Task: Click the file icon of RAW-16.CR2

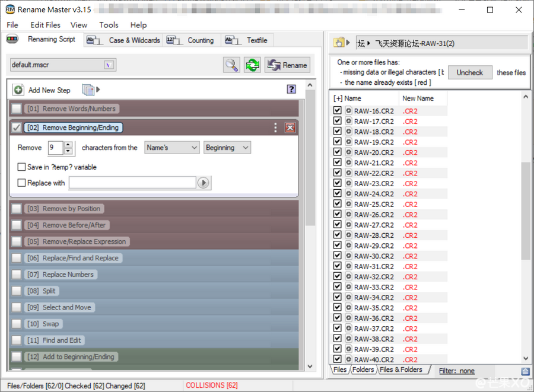Action: point(349,111)
